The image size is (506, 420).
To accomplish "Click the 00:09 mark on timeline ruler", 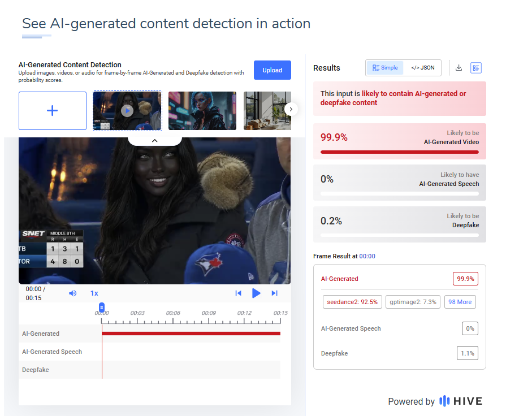I will tap(209, 313).
